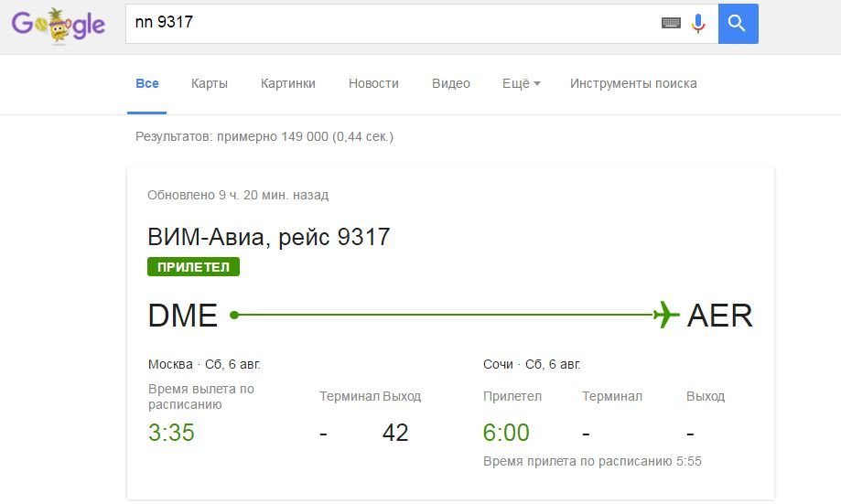Image resolution: width=841 pixels, height=504 pixels.
Task: Select the "Все" tab
Action: [147, 83]
